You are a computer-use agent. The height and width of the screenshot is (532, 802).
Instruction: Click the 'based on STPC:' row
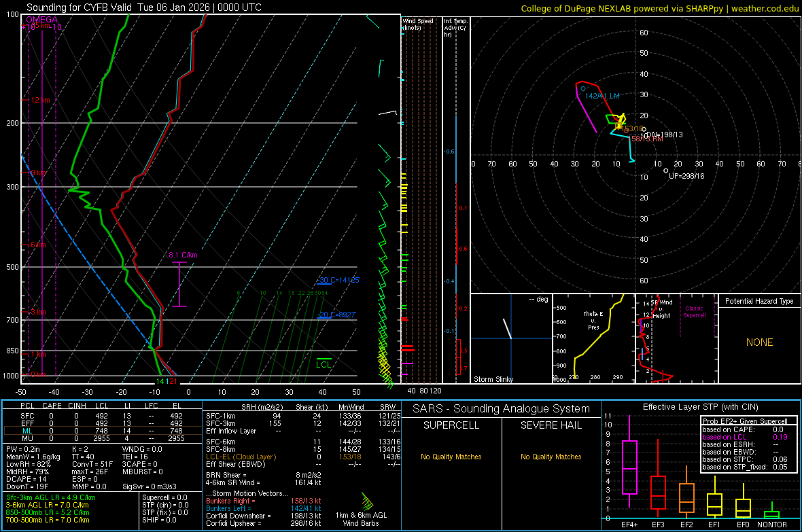pos(745,459)
